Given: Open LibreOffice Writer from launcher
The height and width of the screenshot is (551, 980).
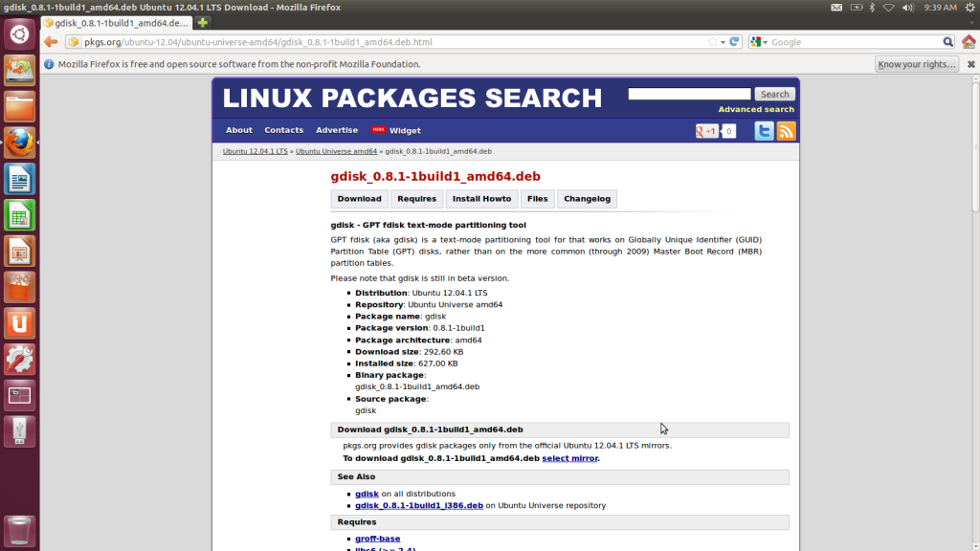Looking at the screenshot, I should coord(19,179).
